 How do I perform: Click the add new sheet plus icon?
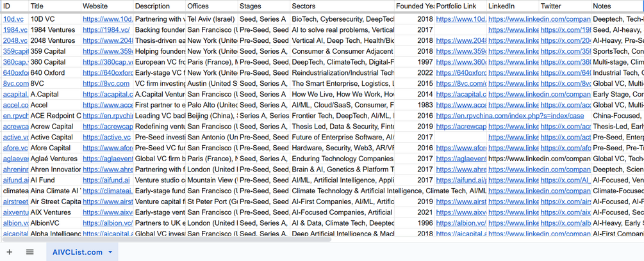point(10,252)
